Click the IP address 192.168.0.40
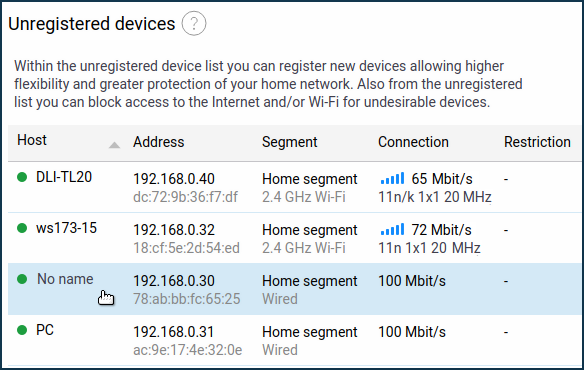 pyautogui.click(x=174, y=179)
